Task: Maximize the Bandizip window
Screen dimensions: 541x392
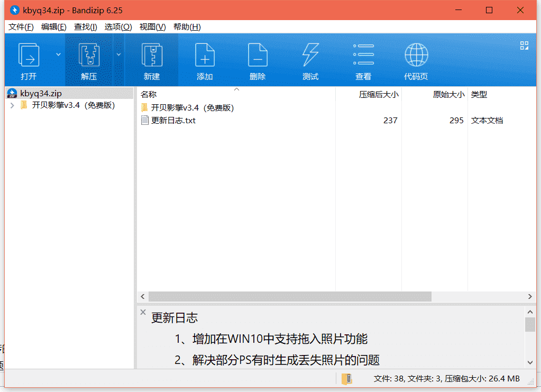Action: tap(489, 10)
